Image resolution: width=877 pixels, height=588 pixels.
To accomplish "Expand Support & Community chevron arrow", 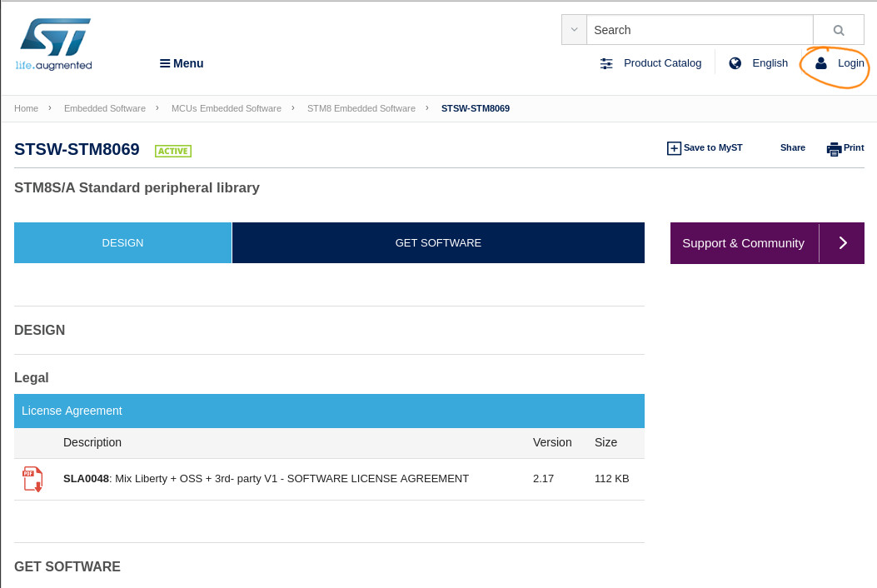I will coord(842,243).
